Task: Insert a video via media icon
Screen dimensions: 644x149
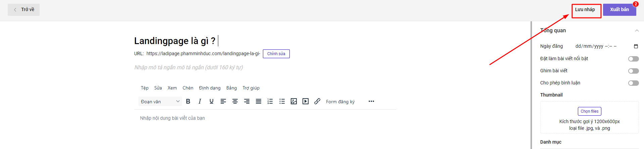Action: pyautogui.click(x=306, y=101)
